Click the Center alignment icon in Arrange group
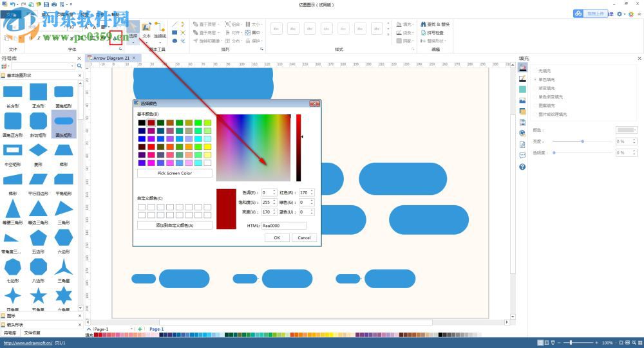Screen dimensions: 644x348 pos(252,32)
